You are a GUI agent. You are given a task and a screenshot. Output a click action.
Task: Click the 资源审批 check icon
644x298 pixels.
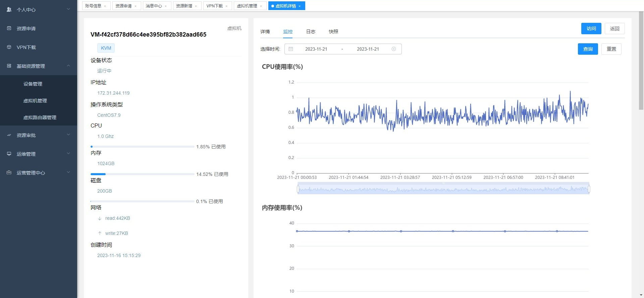pos(9,135)
